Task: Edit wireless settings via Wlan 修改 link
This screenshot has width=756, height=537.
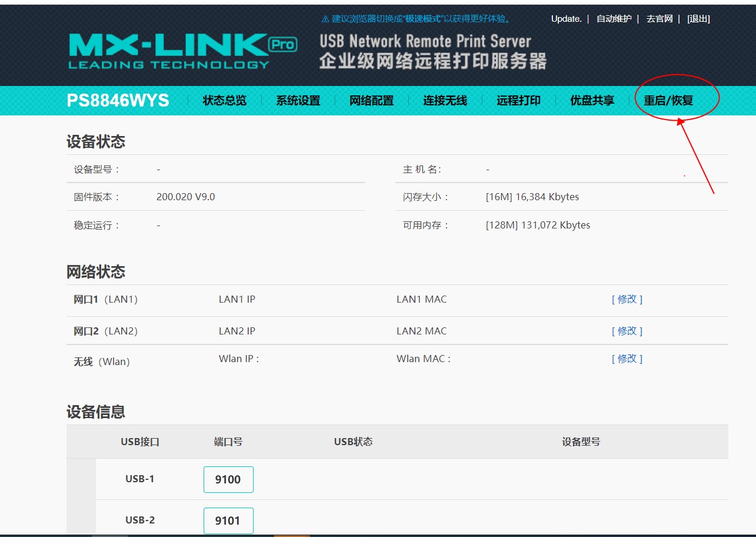Action: pyautogui.click(x=627, y=358)
